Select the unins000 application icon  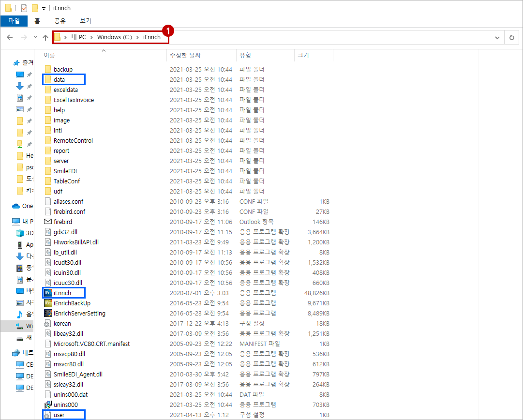point(48,405)
